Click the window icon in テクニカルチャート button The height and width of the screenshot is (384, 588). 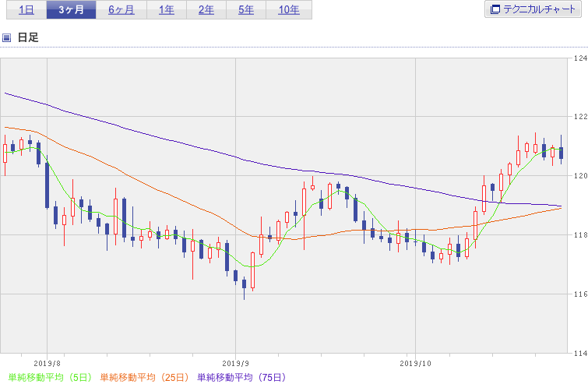coord(495,10)
